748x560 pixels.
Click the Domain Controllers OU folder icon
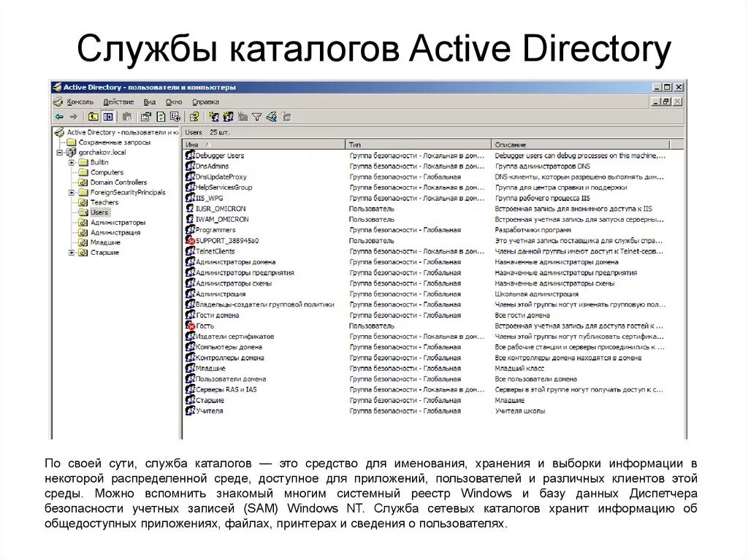tap(83, 183)
